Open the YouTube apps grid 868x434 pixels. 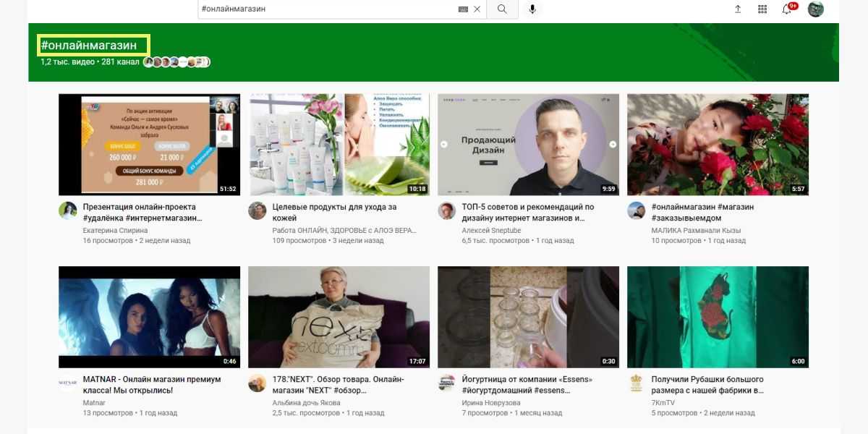tap(762, 9)
